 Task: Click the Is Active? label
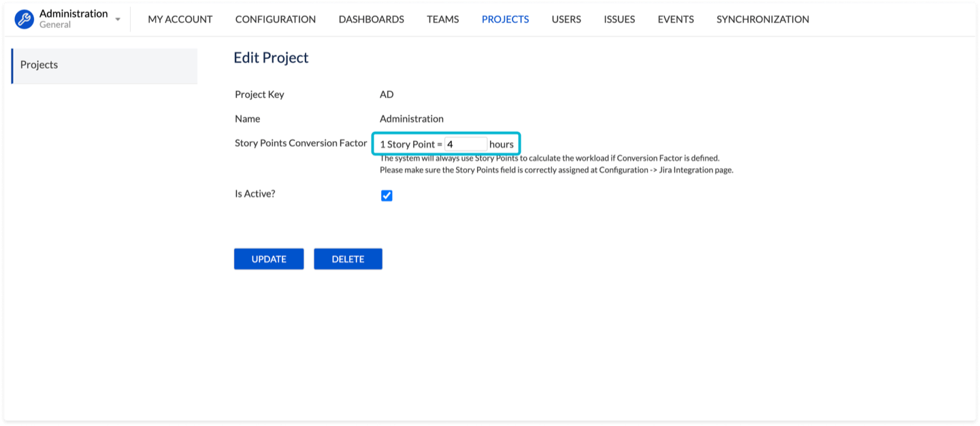click(255, 194)
